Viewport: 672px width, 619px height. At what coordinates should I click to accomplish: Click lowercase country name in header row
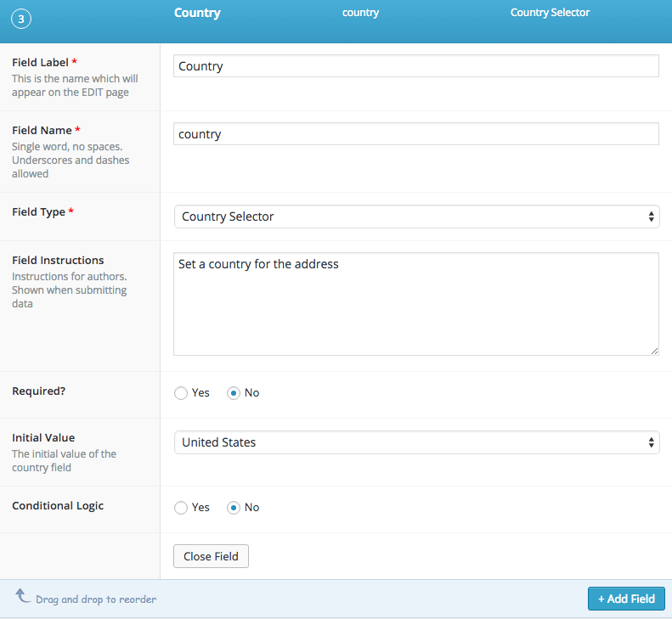(360, 13)
